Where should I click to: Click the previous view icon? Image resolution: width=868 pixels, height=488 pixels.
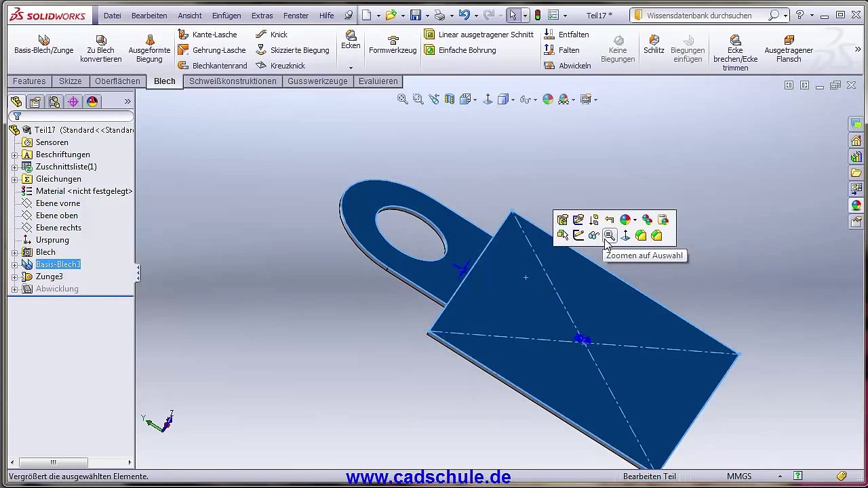click(434, 100)
